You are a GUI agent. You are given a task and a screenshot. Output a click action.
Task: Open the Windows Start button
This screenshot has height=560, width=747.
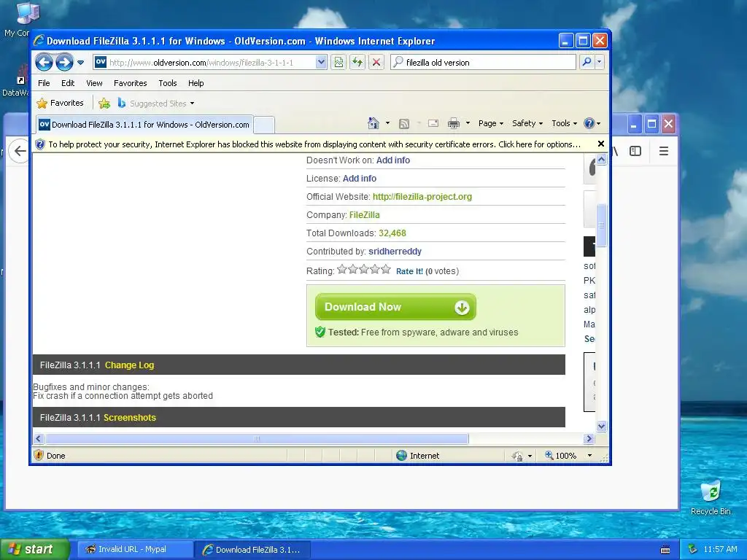[x=35, y=550]
